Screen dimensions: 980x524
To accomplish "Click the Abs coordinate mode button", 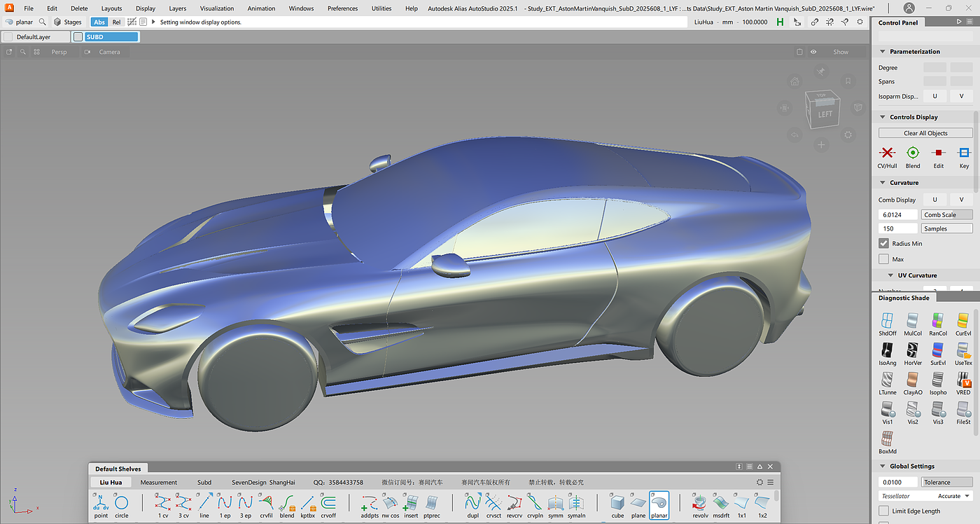I will [x=99, y=22].
